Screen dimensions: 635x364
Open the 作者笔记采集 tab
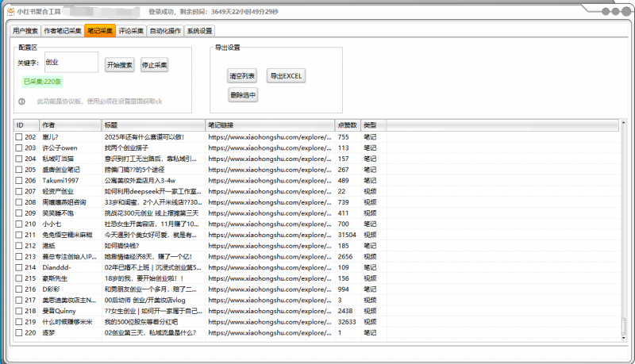tap(63, 31)
